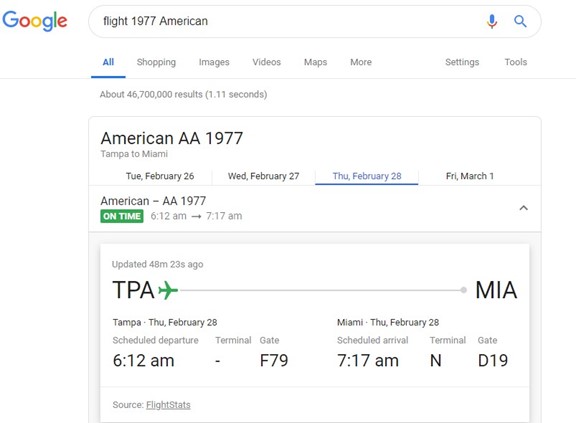The image size is (576, 423).
Task: Switch to the Shopping tab
Action: [x=156, y=62]
